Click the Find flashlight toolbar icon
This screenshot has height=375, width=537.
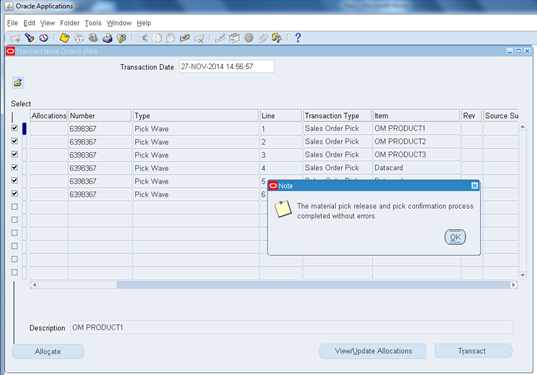(29, 38)
